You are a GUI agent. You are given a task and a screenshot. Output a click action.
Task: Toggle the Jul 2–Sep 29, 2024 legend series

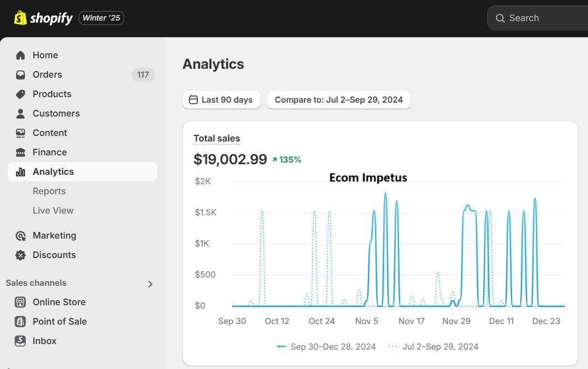click(x=433, y=346)
